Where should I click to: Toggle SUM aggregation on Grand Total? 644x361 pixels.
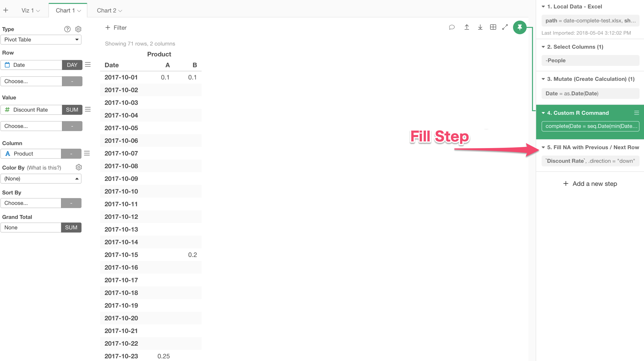pos(71,227)
